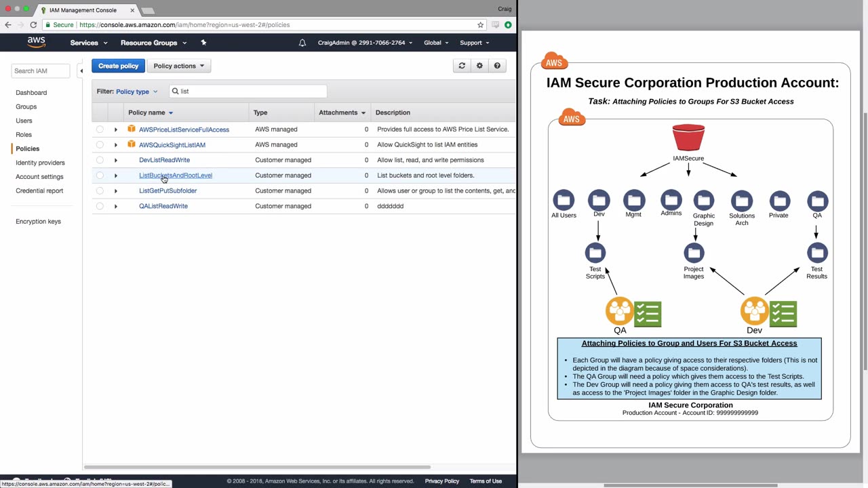Open Account settings in the sidebar

(39, 177)
